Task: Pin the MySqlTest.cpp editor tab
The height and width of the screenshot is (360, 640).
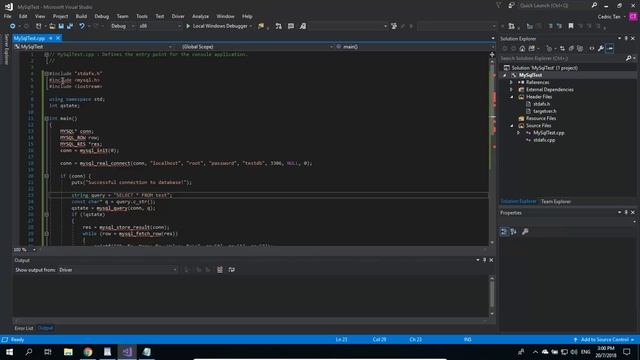Action: click(51, 38)
